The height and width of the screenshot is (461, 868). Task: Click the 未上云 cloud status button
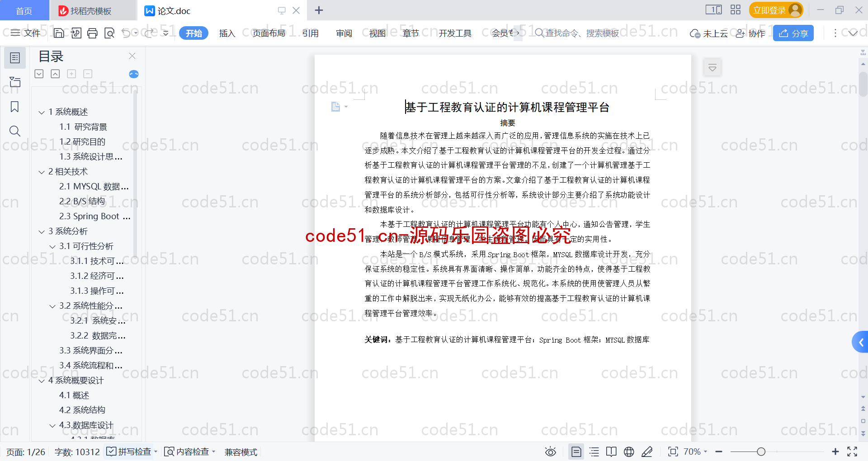tap(709, 33)
